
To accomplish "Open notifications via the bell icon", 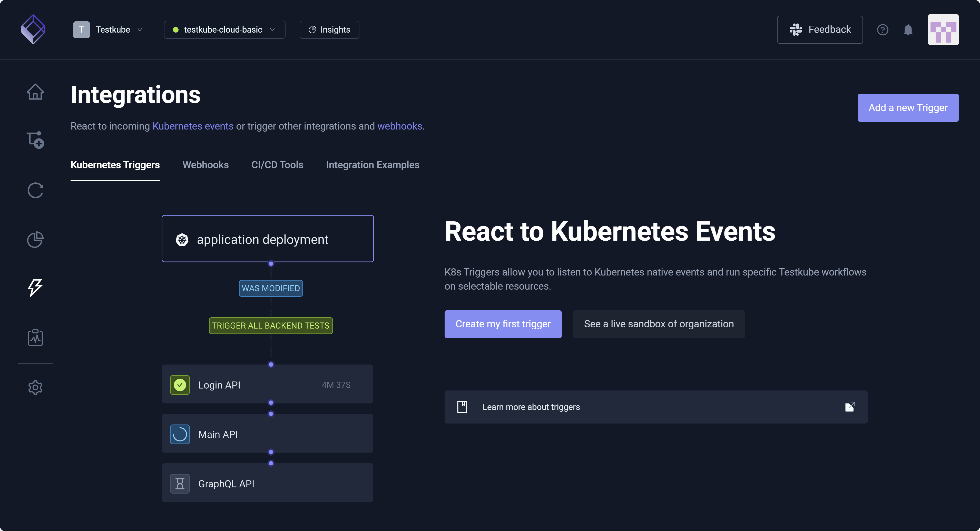I will click(x=908, y=30).
